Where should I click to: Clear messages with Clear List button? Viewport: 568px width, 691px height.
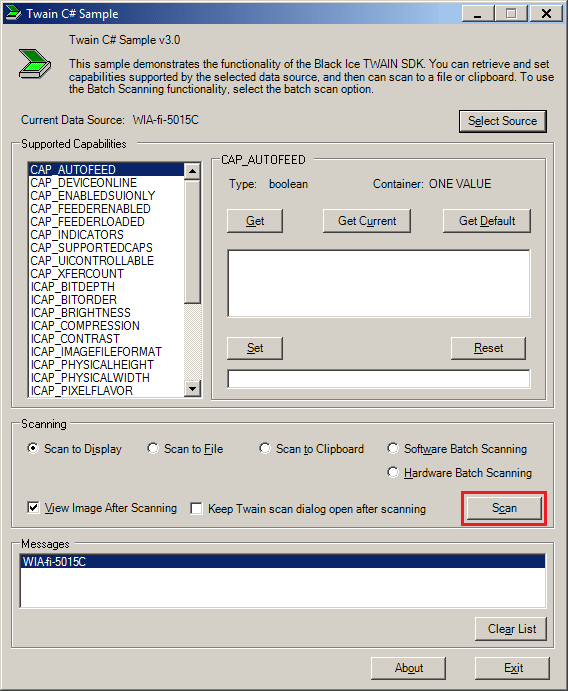click(511, 629)
